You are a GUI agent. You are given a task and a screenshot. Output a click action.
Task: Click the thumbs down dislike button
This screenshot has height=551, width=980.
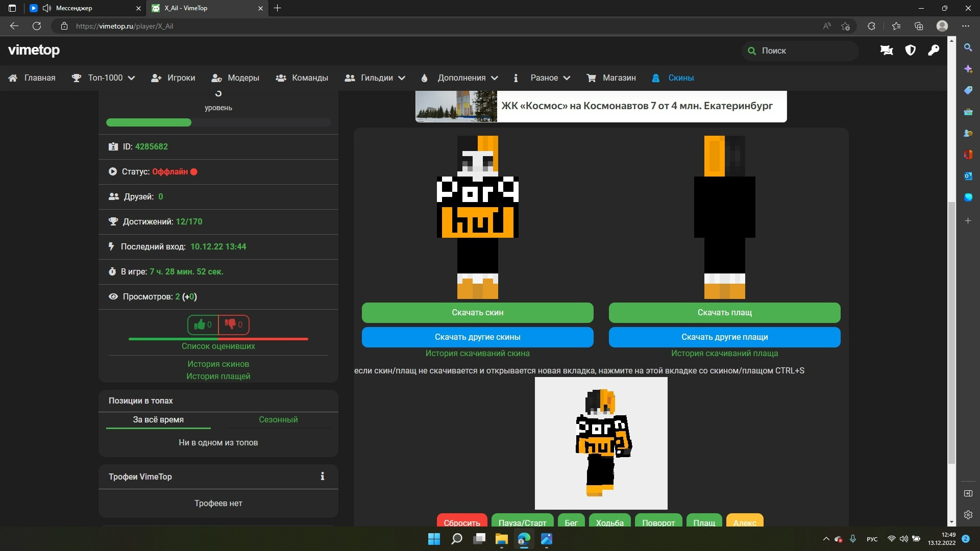[234, 324]
